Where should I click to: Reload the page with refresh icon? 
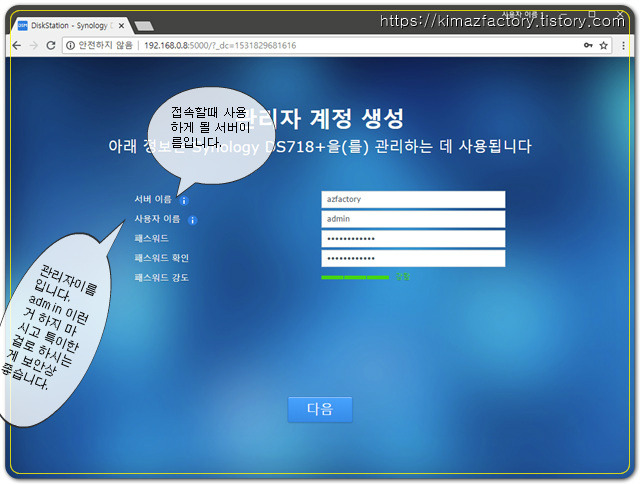pos(51,45)
